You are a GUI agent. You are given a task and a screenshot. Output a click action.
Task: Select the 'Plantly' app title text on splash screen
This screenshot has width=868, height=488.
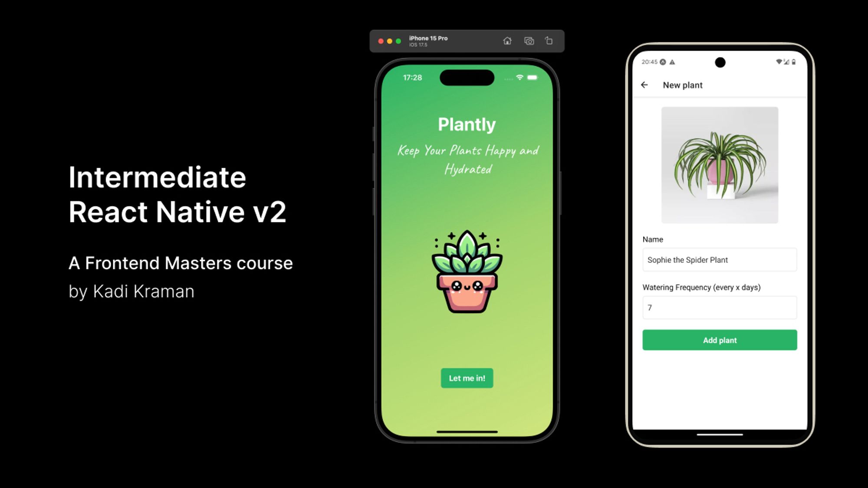pos(467,123)
